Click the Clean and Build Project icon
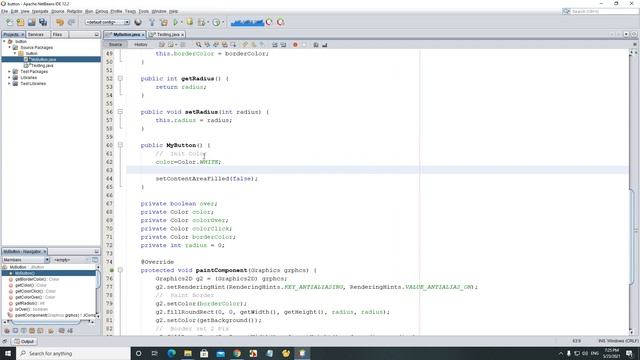The height and width of the screenshot is (360, 640). (x=164, y=22)
